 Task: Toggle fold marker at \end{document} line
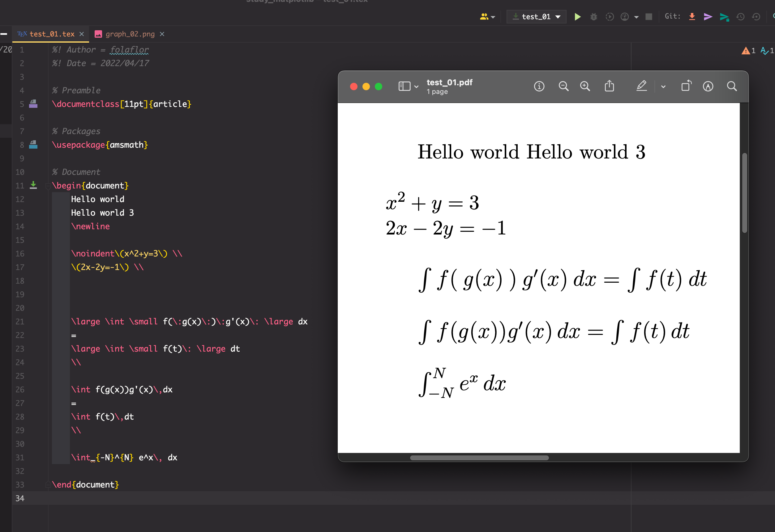tap(48, 485)
